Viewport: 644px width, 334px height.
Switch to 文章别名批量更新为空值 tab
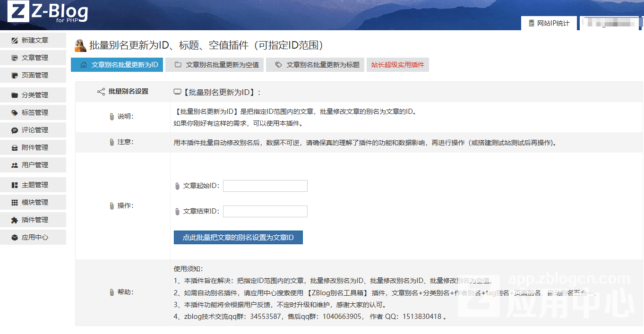pyautogui.click(x=216, y=65)
